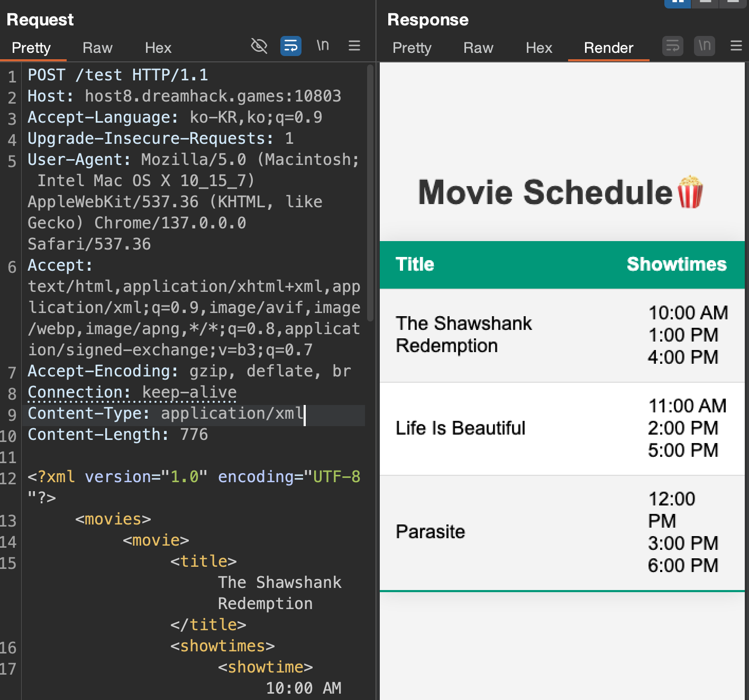749x700 pixels.
Task: Click the Response panel title
Action: click(428, 20)
